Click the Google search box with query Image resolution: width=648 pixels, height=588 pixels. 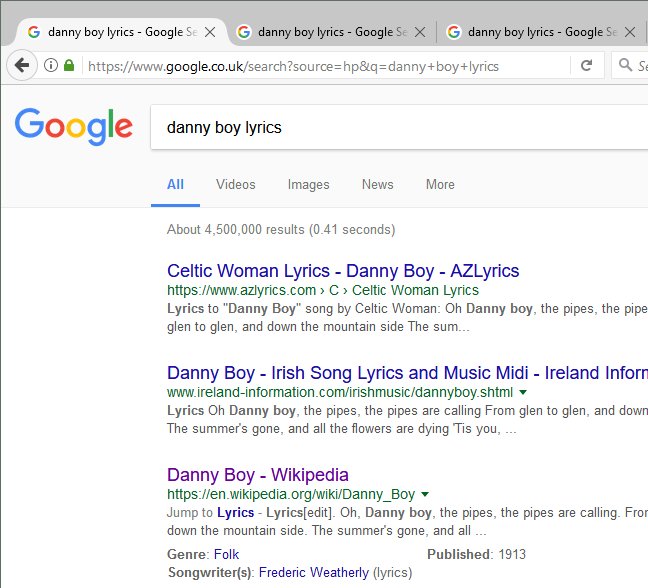399,127
